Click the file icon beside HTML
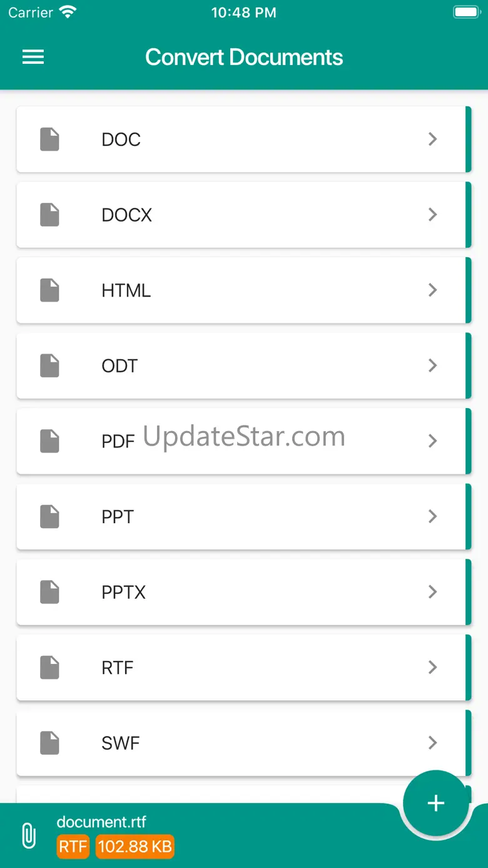488x868 pixels. coord(49,290)
